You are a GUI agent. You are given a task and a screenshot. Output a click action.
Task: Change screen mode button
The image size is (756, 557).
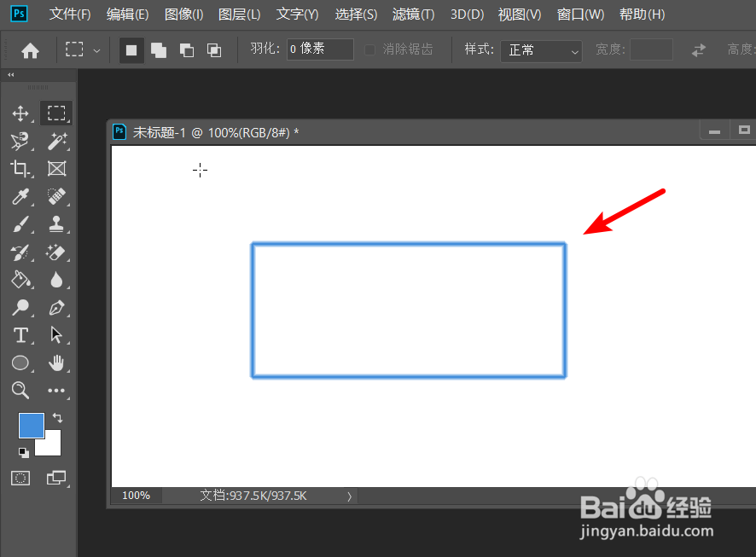pos(56,478)
